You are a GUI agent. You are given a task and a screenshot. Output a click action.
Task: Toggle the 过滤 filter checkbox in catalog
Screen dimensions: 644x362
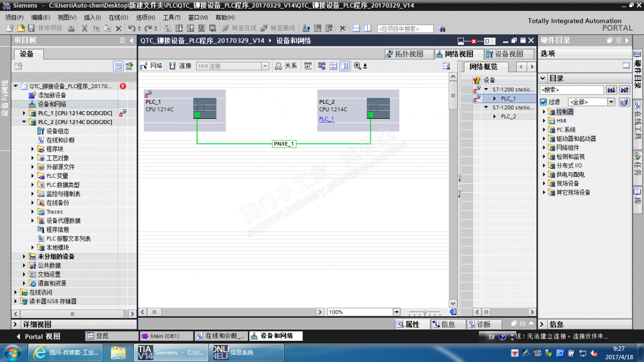coord(543,102)
